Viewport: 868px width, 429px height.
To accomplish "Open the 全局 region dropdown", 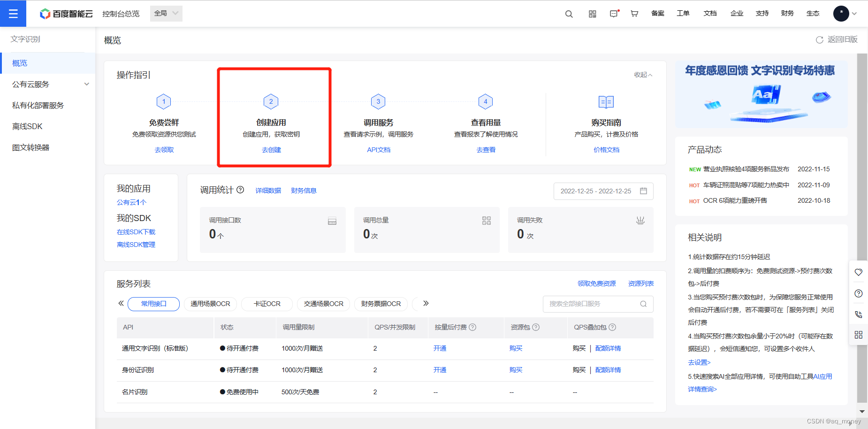I will point(166,14).
